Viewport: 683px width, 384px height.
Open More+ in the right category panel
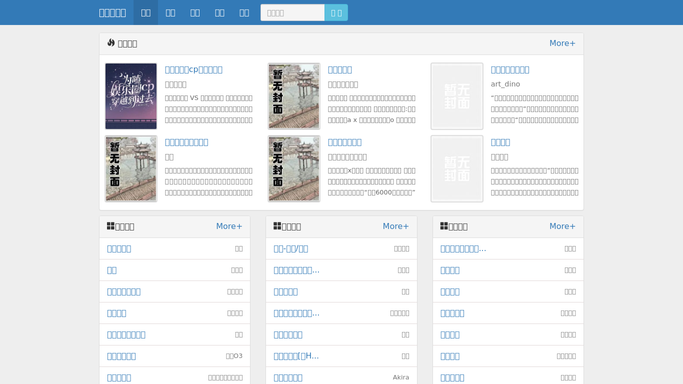pos(562,226)
